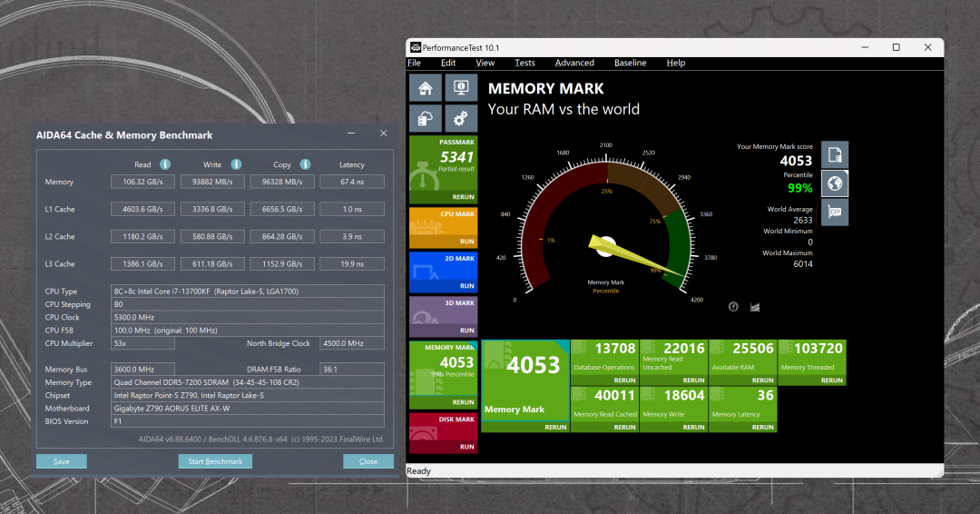Run the 2D Mark test
Image resolution: width=980 pixels, height=514 pixels.
click(467, 286)
